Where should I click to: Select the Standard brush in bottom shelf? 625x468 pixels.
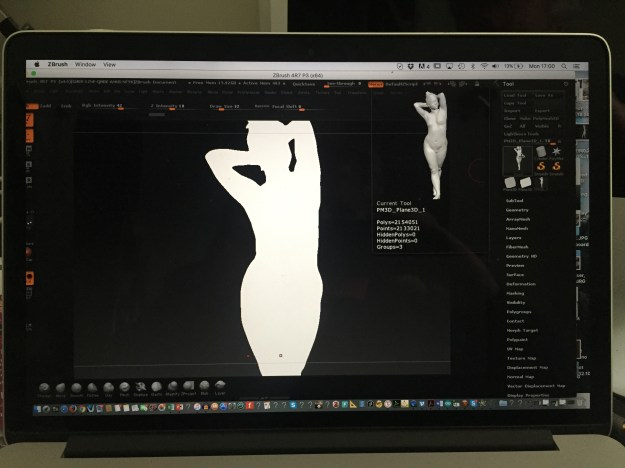point(44,387)
